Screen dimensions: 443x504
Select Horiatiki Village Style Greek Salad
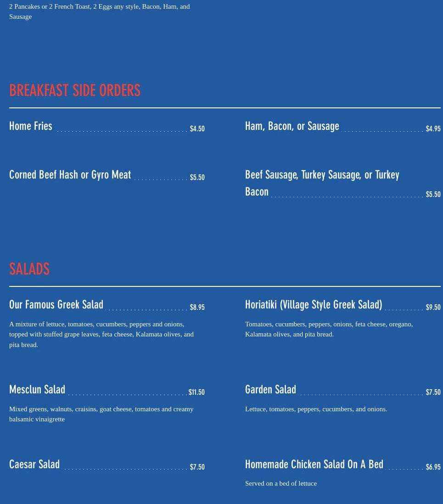point(314,305)
